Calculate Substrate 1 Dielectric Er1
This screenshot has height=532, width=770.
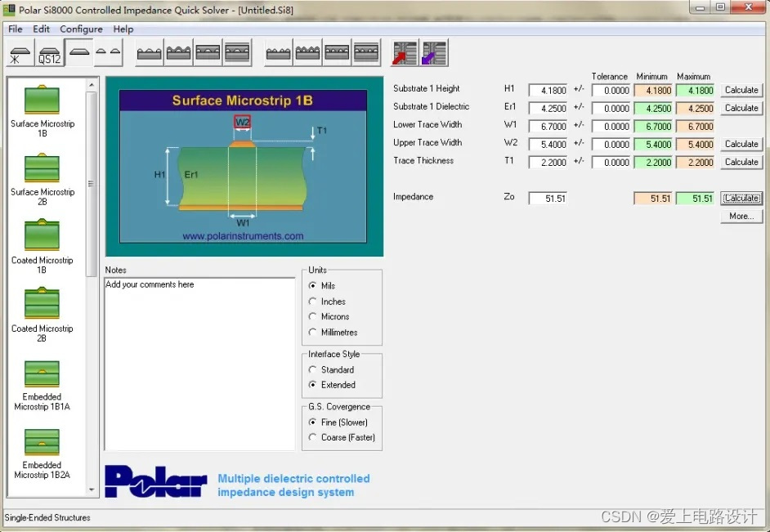tap(741, 108)
